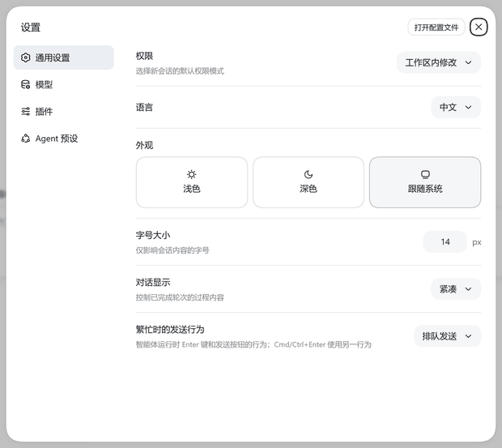Click the 控制已完成轮次的过程内容 description
Viewport: 502px width, 448px height.
coord(180,297)
